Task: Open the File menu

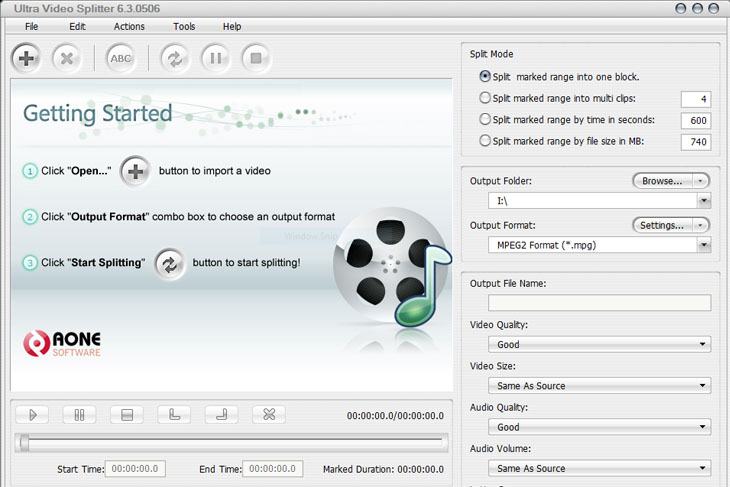Action: tap(32, 27)
